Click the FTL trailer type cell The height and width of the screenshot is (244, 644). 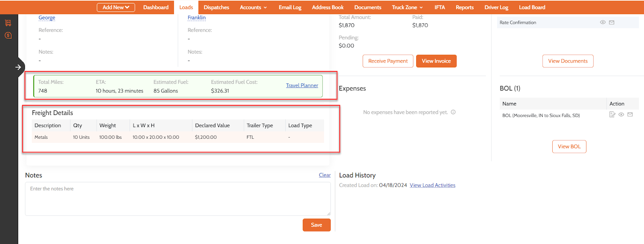point(250,137)
